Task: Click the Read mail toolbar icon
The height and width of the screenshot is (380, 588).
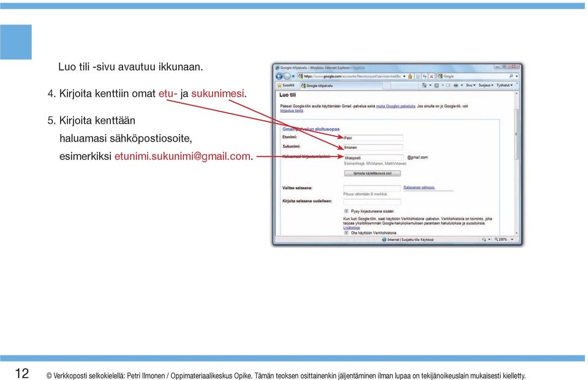Action: point(448,86)
